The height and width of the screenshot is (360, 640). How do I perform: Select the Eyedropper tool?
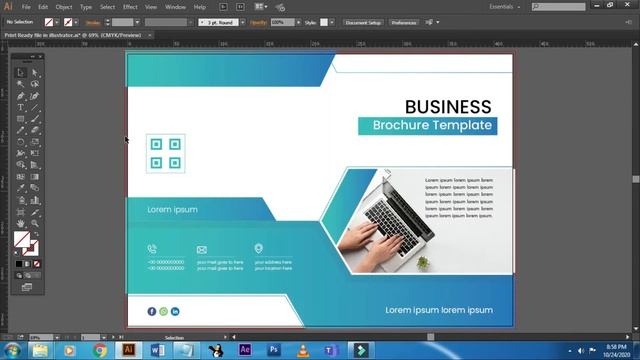tap(20, 188)
